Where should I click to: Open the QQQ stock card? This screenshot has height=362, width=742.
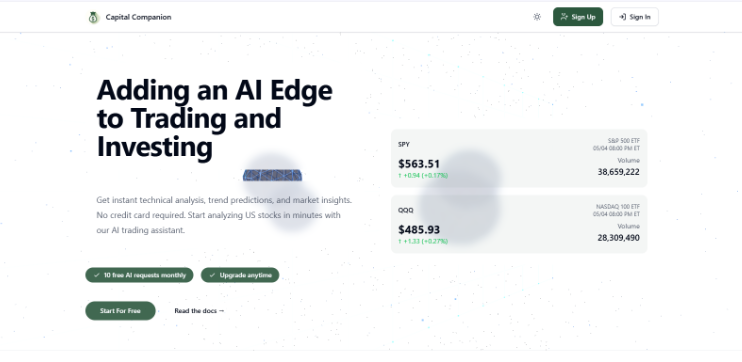point(519,224)
